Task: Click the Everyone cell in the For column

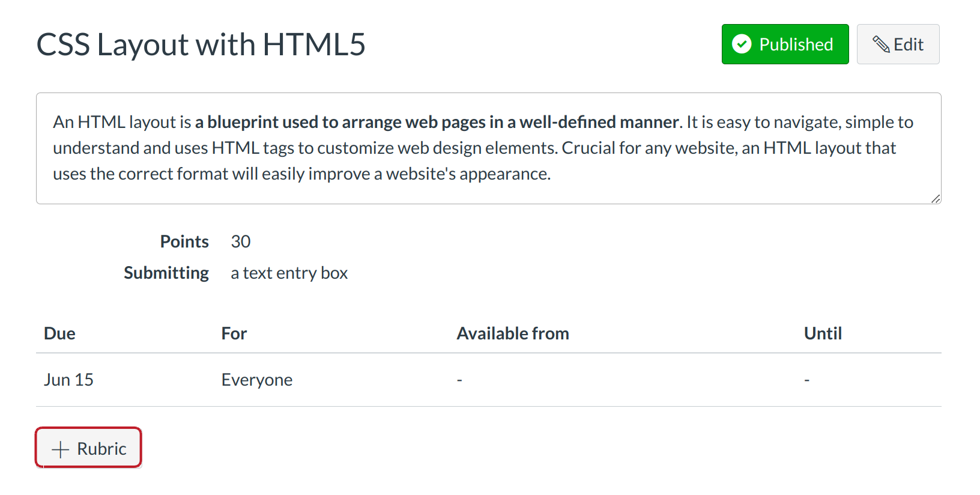Action: tap(257, 380)
